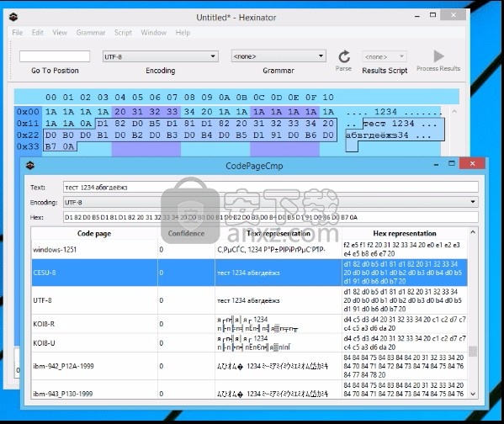Click the 0x33 row offset label

click(x=28, y=146)
